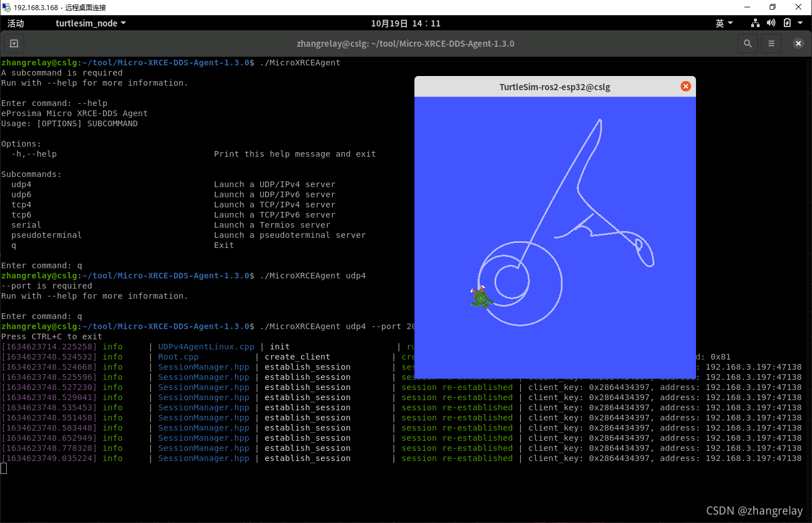Restore the remote desktop window

[773, 7]
